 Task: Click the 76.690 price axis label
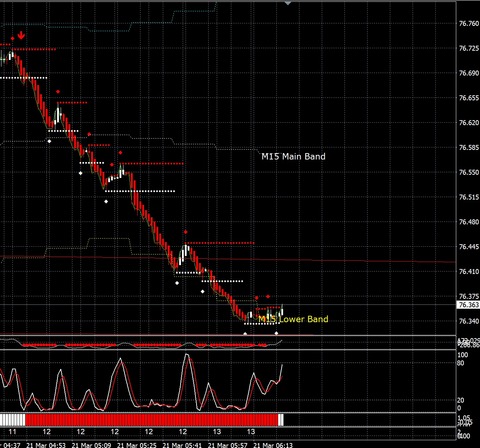tap(469, 73)
